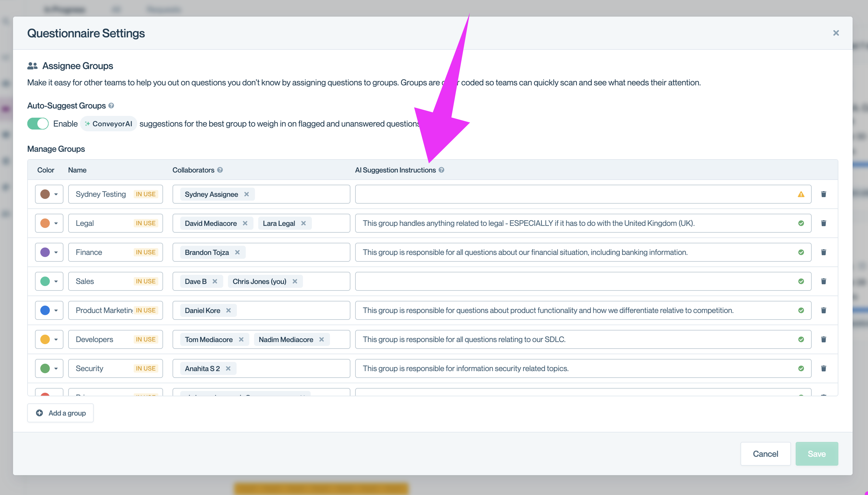Screen dimensions: 868x495
Task: Click trash icon for the Security group
Action: (x=823, y=368)
